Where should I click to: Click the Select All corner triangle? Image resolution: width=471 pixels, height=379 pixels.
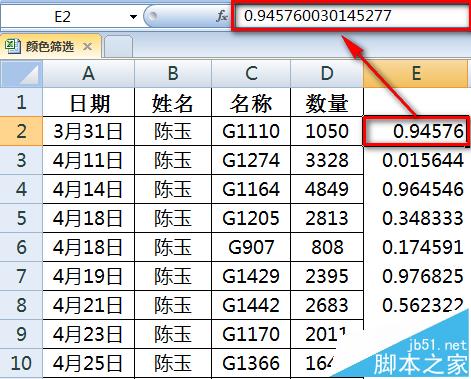pos(21,73)
